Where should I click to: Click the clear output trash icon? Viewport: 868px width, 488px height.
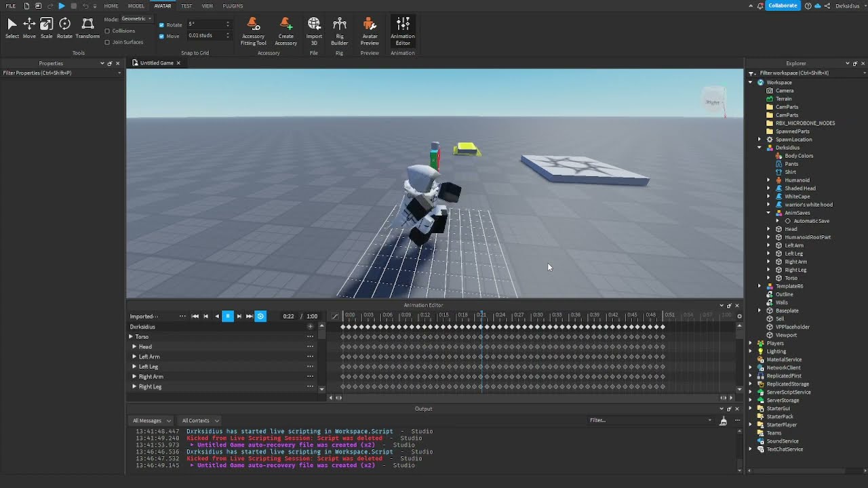(723, 421)
